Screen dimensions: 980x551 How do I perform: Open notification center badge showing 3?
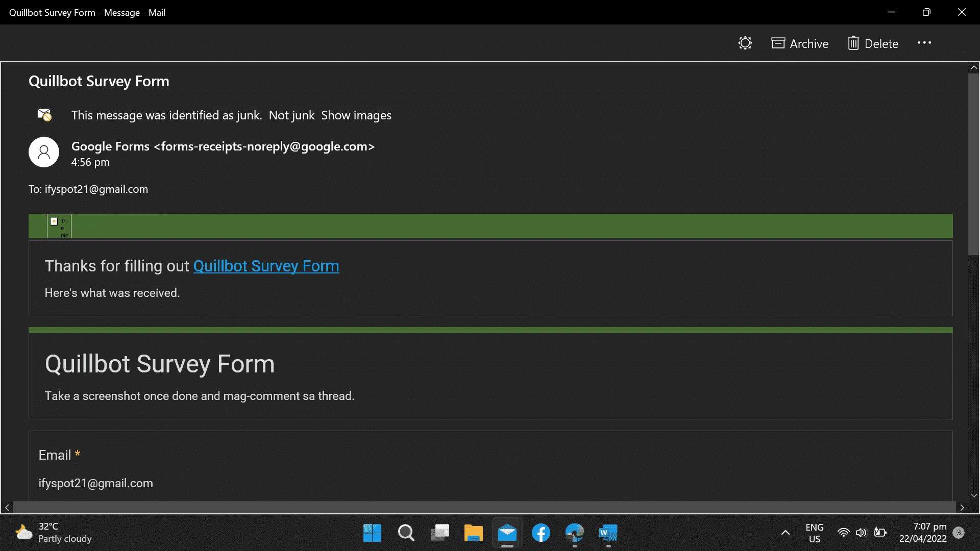tap(959, 533)
